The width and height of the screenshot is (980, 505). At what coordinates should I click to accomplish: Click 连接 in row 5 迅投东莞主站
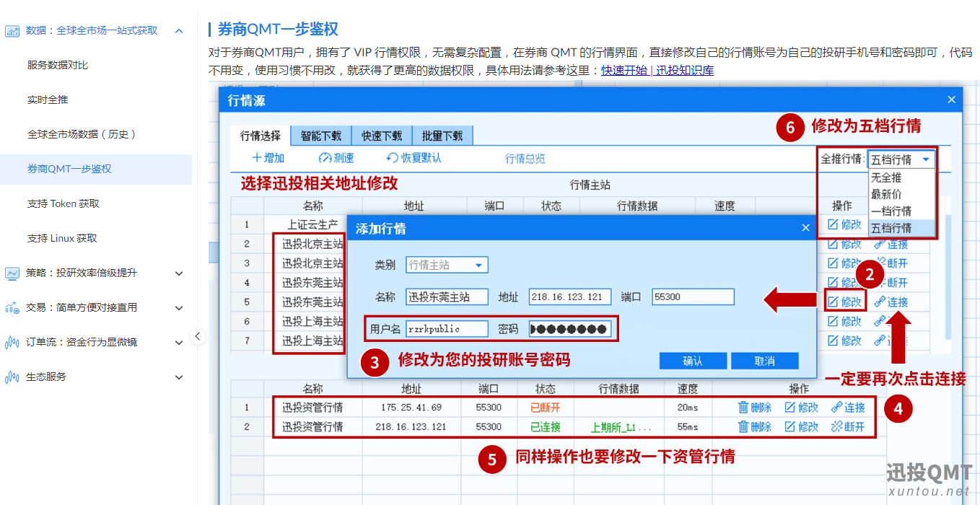coord(891,302)
